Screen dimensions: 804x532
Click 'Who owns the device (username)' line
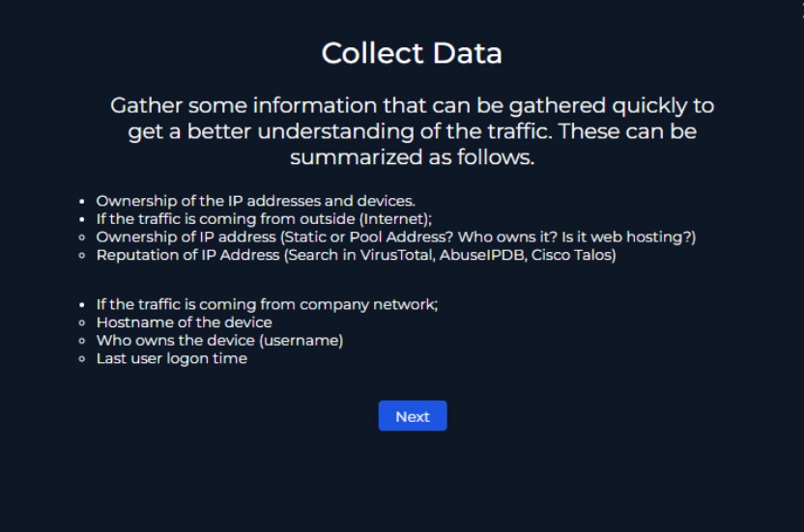[x=219, y=340]
